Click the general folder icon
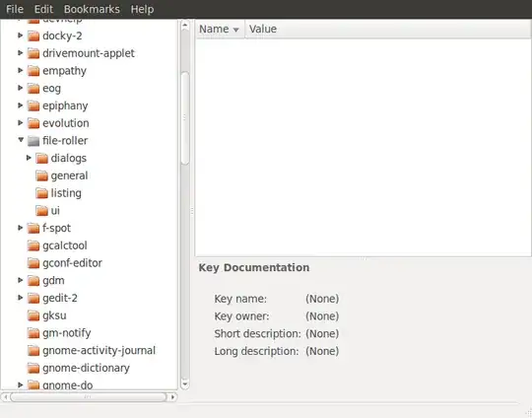Screen dimensions: 532x418 [41, 175]
